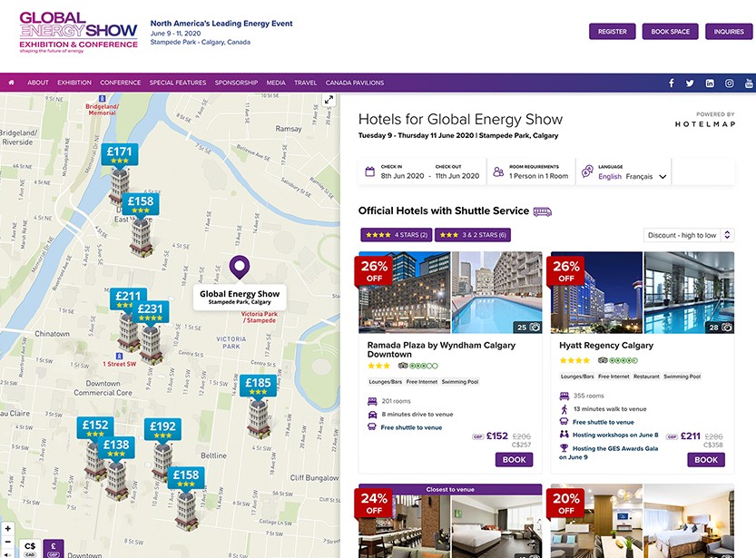The width and height of the screenshot is (756, 558).
Task: Filter hotels by 4 Stars (2)
Action: coord(397,235)
